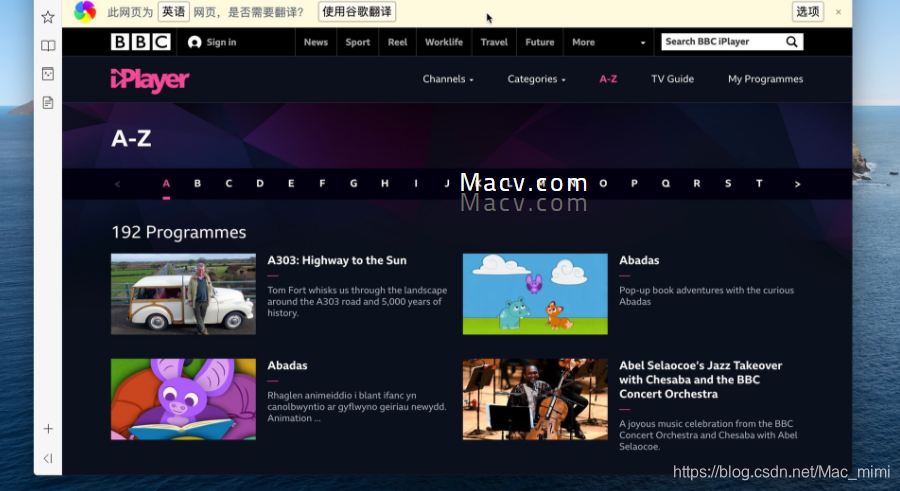
Task: Expand the More menu dropdown
Action: click(x=608, y=42)
